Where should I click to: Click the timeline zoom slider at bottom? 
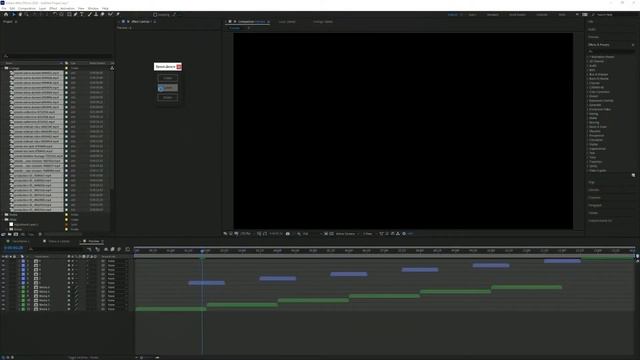click(147, 357)
